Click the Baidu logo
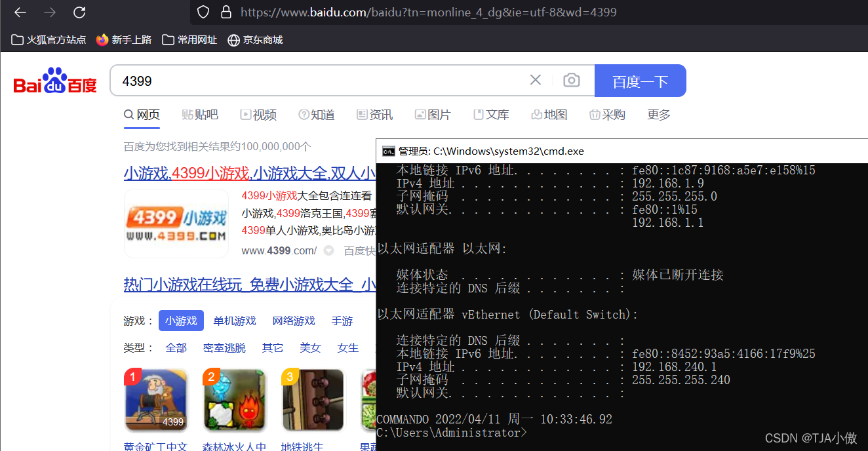This screenshot has height=451, width=868. (x=54, y=79)
